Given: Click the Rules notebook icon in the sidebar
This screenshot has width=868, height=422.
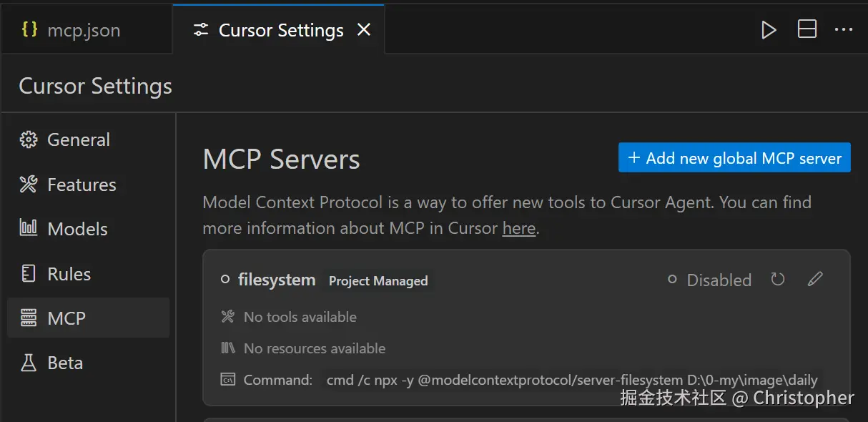Looking at the screenshot, I should click(29, 274).
